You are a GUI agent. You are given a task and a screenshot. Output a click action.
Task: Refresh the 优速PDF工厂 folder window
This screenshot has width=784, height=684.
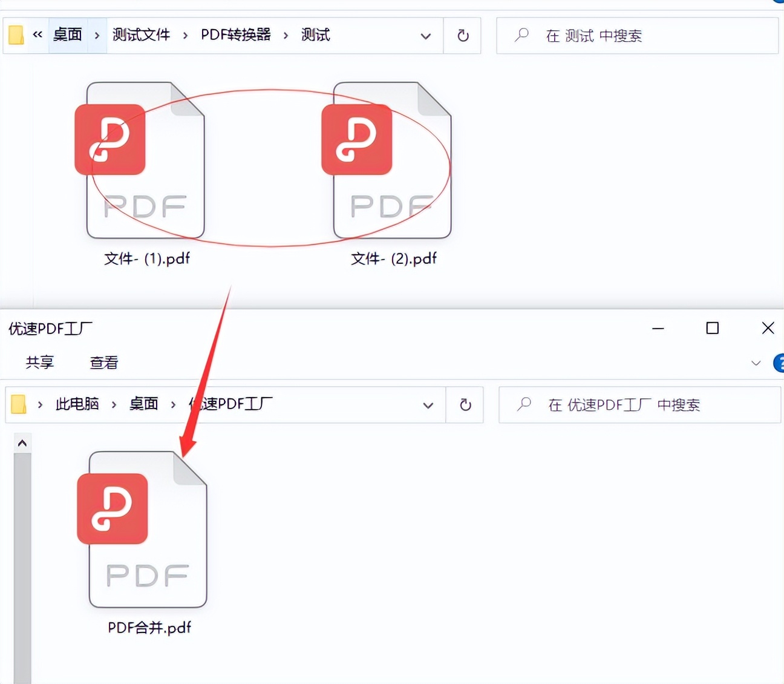click(465, 404)
